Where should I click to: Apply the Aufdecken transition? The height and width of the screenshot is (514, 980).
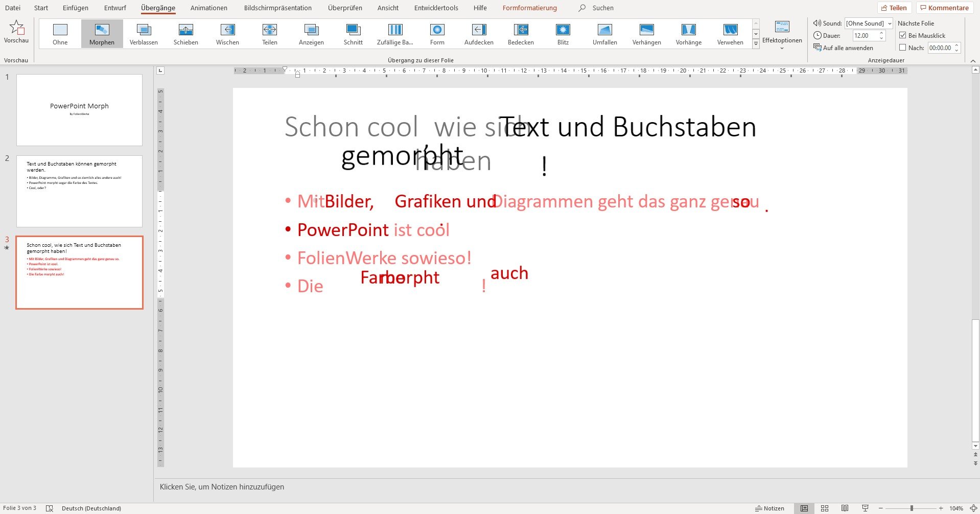tap(479, 34)
